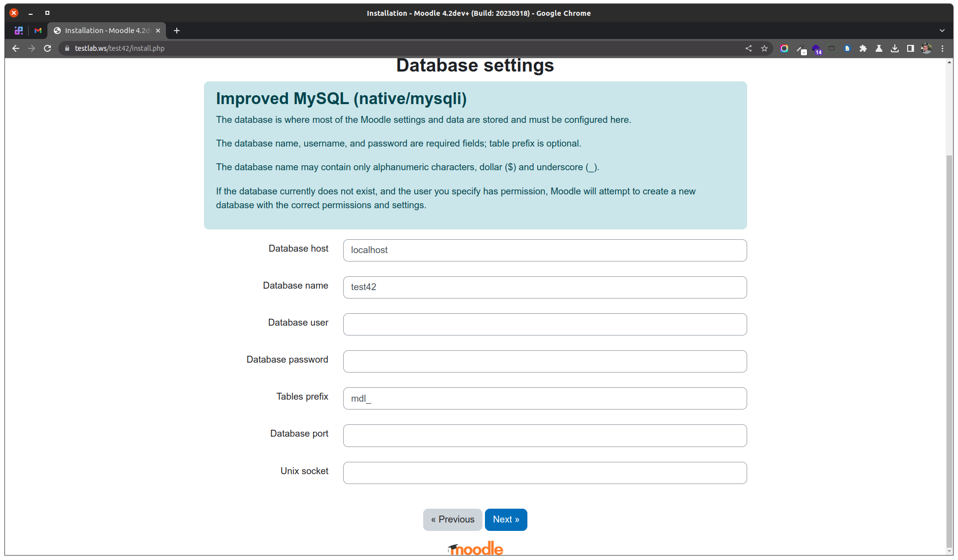Reload the install.php page
This screenshot has height=560, width=958.
(x=47, y=48)
